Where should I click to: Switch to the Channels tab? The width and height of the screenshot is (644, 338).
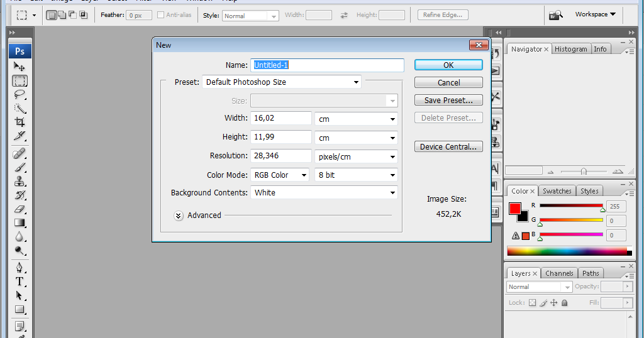coord(559,273)
